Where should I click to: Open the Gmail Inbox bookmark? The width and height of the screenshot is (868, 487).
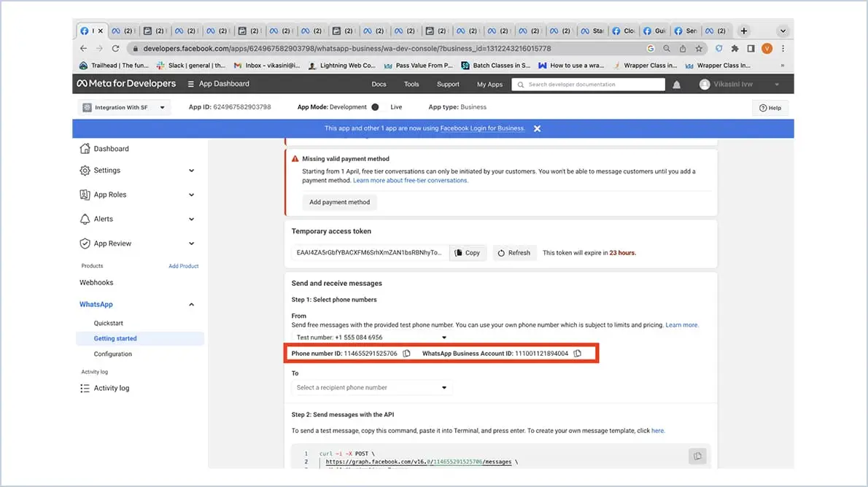click(x=267, y=66)
